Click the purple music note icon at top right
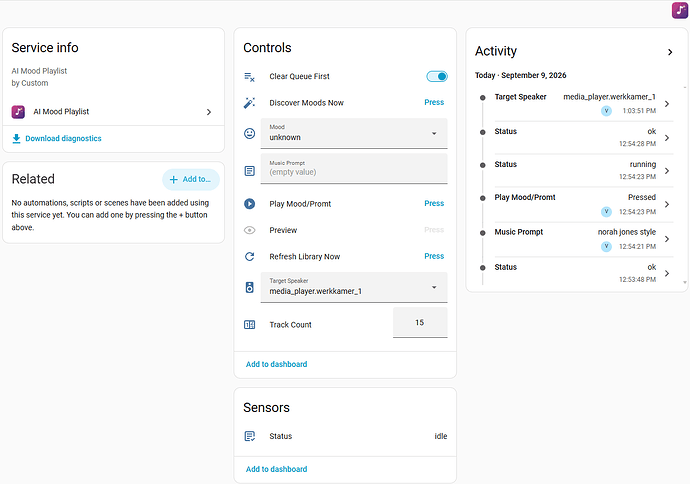690x484 pixels. pyautogui.click(x=680, y=11)
